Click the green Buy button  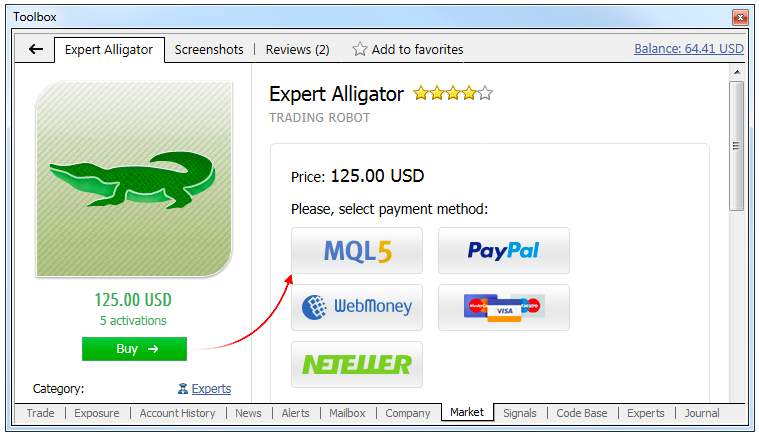click(x=134, y=349)
